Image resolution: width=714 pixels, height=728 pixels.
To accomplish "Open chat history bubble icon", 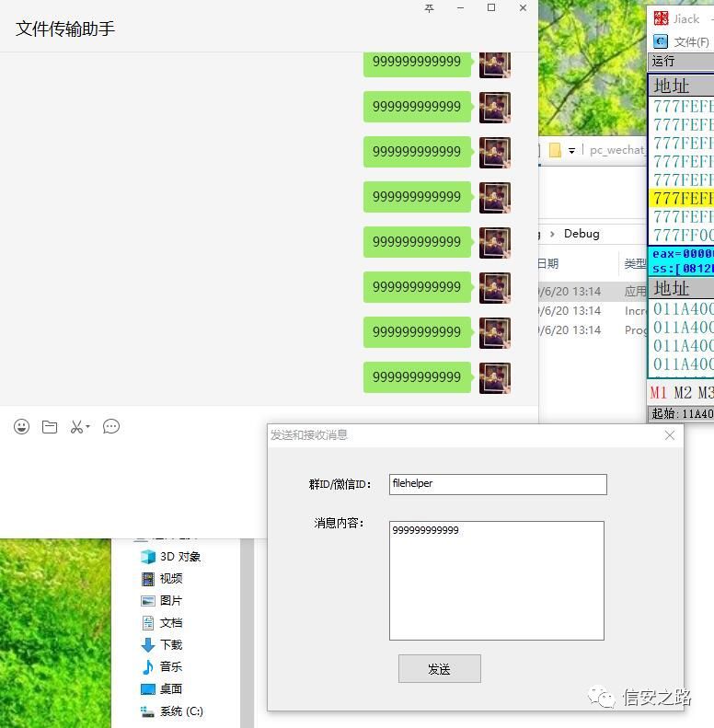I will (x=111, y=427).
